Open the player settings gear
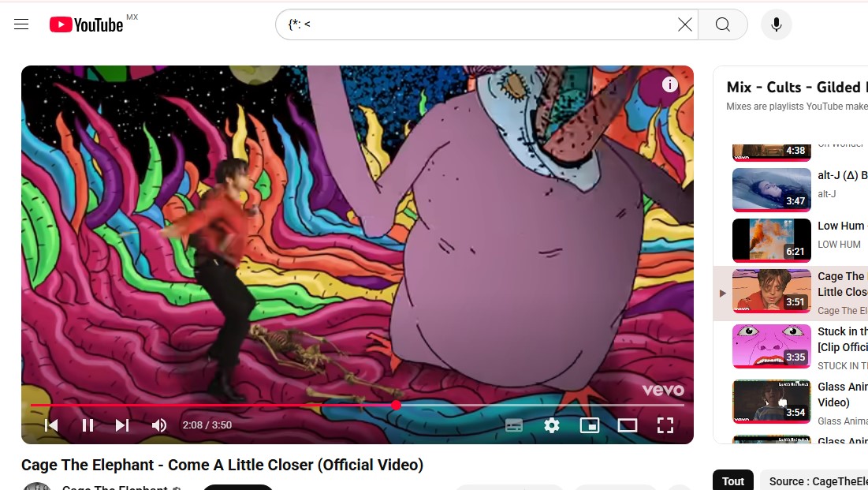This screenshot has height=490, width=868. tap(551, 425)
